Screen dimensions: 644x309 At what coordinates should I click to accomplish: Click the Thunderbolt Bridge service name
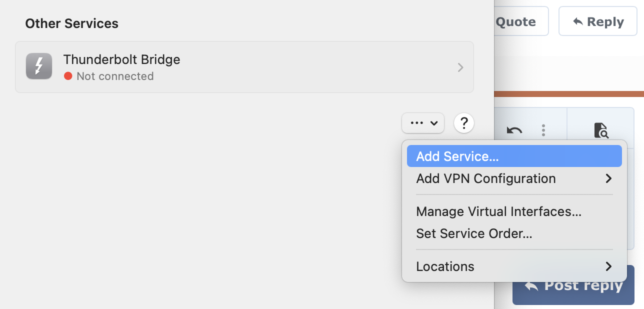pos(121,59)
